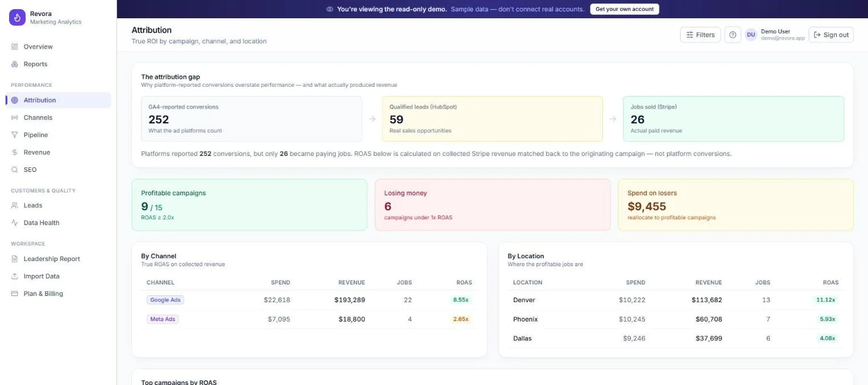This screenshot has height=385, width=868.
Task: Open Plan & Billing
Action: pyautogui.click(x=58, y=294)
